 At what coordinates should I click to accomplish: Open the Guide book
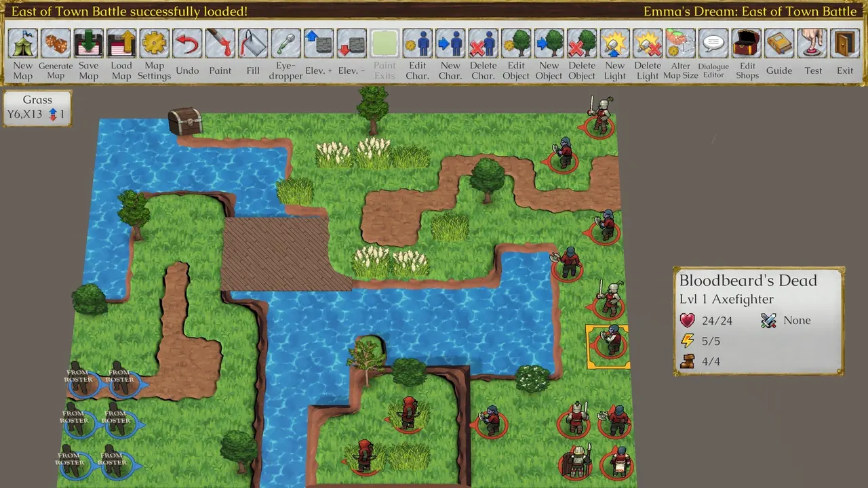click(779, 43)
